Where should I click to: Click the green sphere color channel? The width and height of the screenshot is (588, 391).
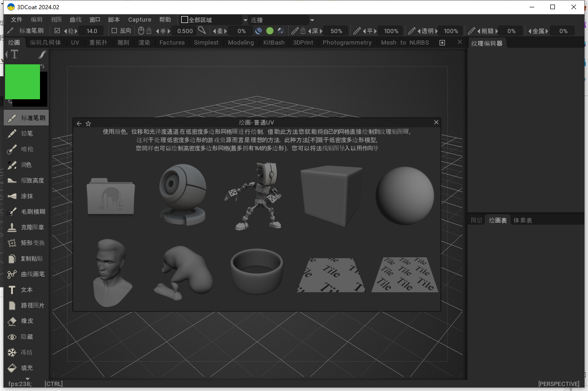pyautogui.click(x=270, y=31)
